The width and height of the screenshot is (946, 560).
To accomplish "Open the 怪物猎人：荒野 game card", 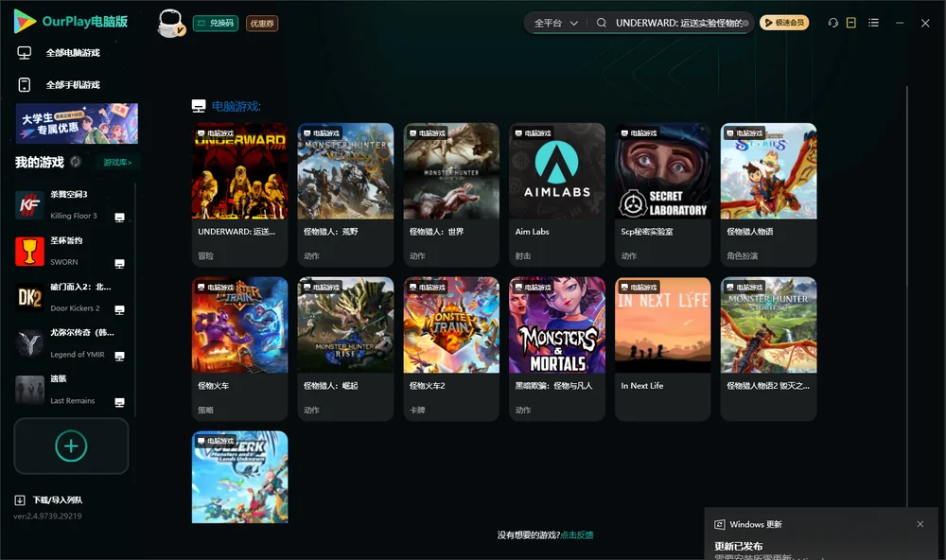I will pos(345,194).
